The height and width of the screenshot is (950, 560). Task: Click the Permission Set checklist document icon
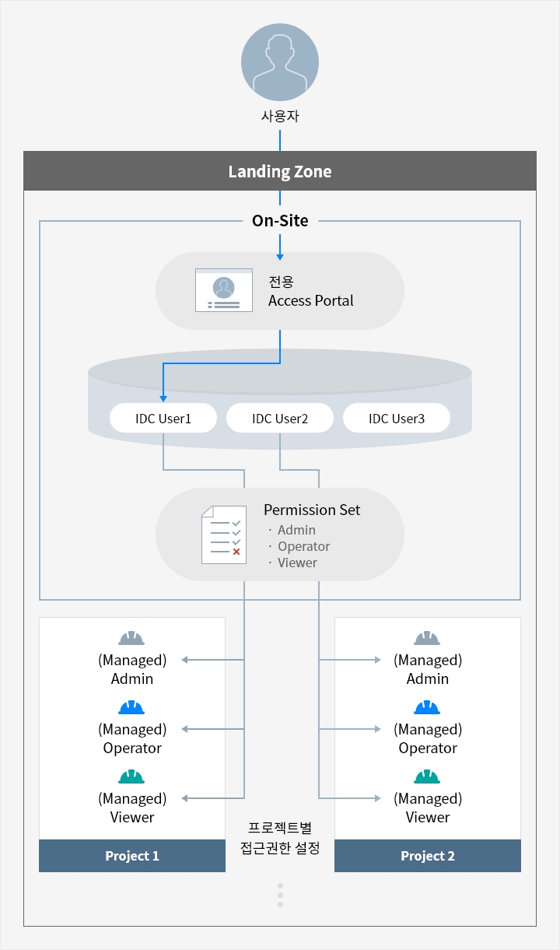[224, 535]
